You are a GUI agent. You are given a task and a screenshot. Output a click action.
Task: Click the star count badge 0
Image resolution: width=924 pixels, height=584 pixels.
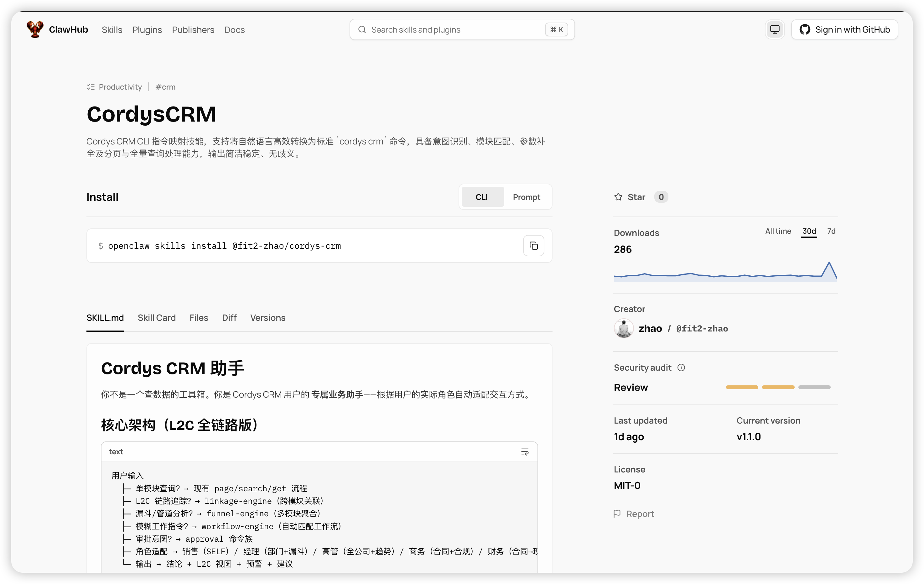(661, 197)
